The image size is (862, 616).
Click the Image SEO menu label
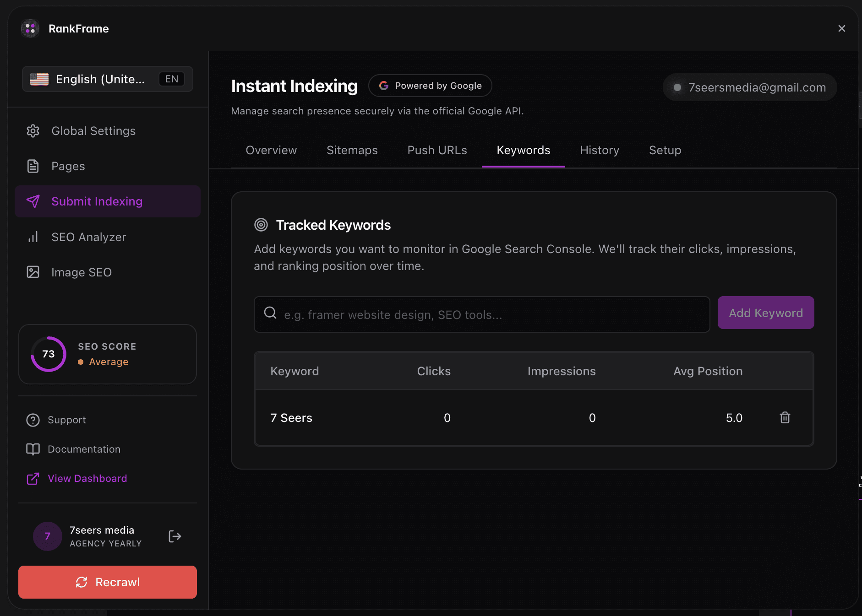point(82,272)
